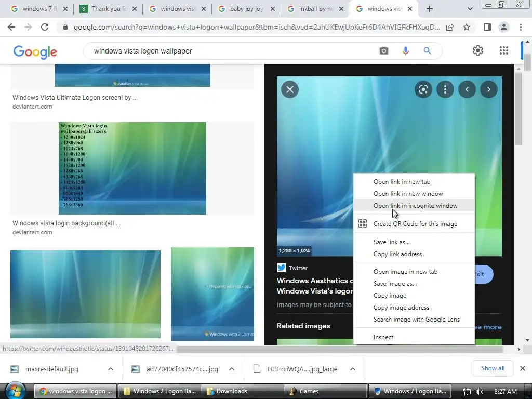532x399 pixels.
Task: Open the Preparing your desktop thumbnail
Action: coord(212,294)
